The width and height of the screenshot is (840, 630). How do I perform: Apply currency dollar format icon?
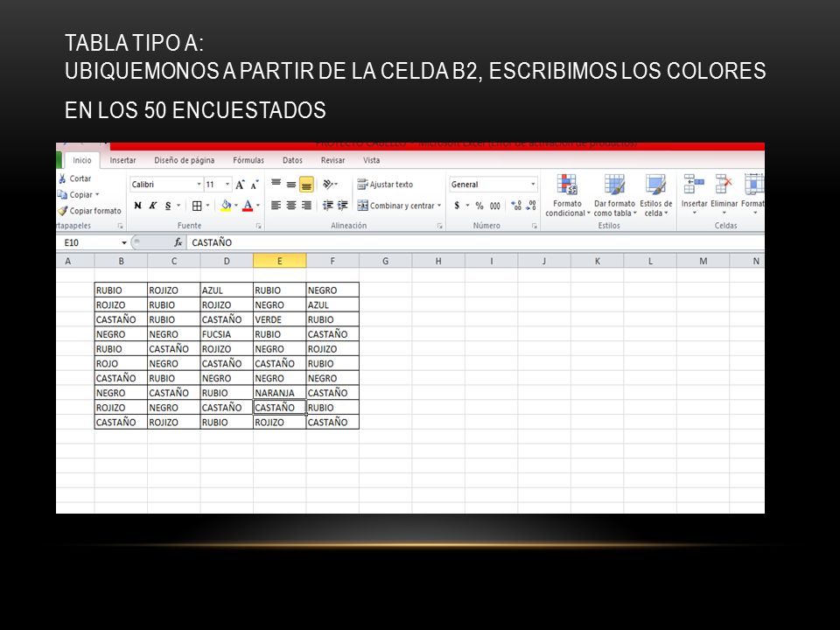[x=457, y=206]
